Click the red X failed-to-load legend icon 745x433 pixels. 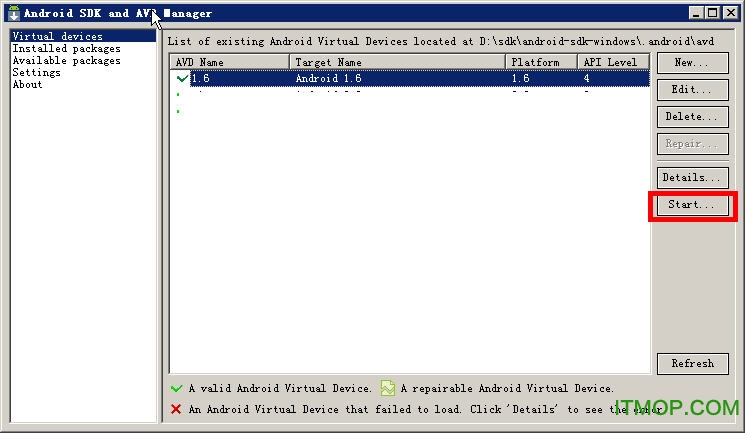[x=176, y=409]
